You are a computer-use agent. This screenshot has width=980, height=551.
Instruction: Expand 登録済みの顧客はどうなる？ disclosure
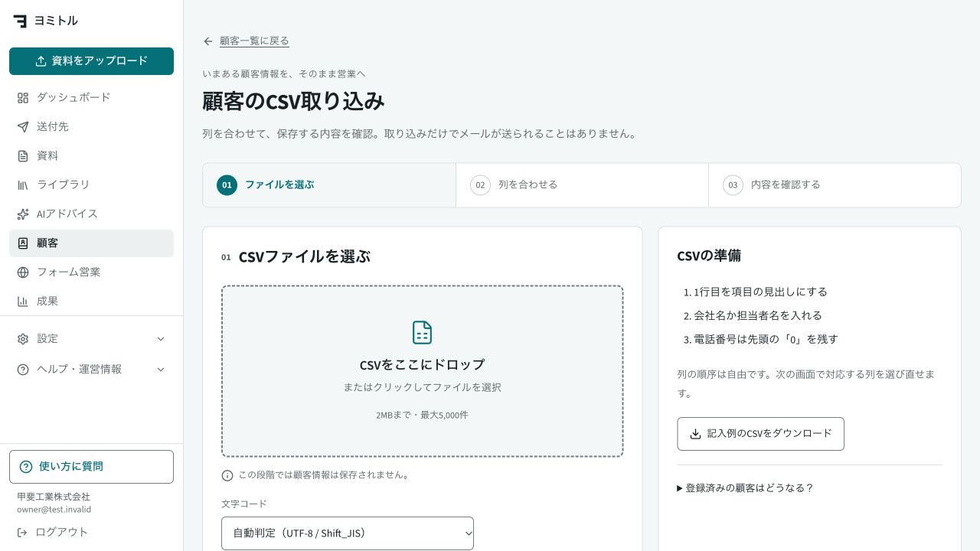(745, 488)
